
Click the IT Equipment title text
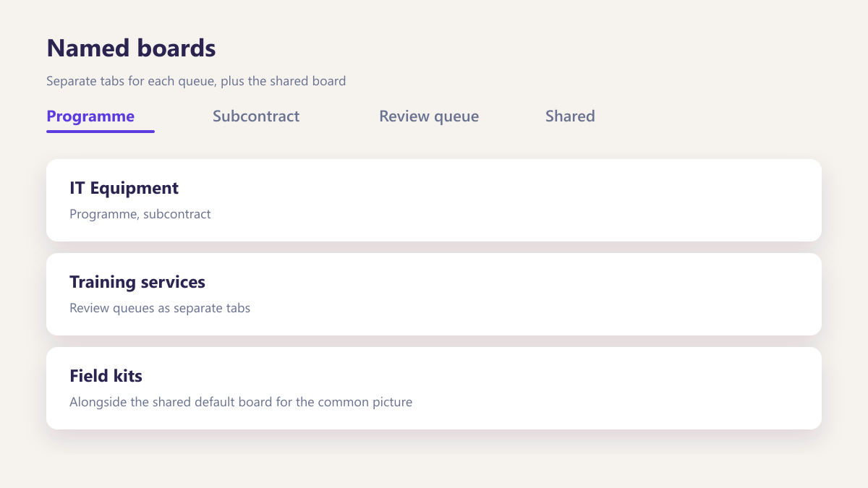[124, 188]
